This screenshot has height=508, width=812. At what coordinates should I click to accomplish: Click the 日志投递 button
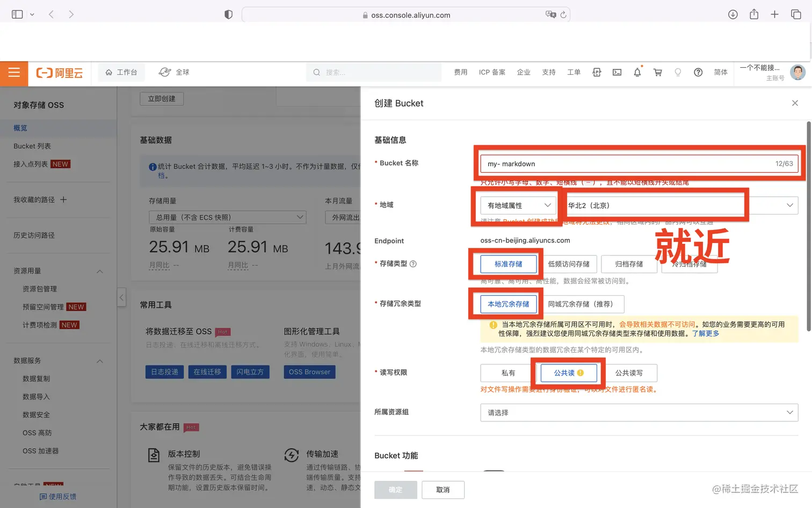coord(164,372)
